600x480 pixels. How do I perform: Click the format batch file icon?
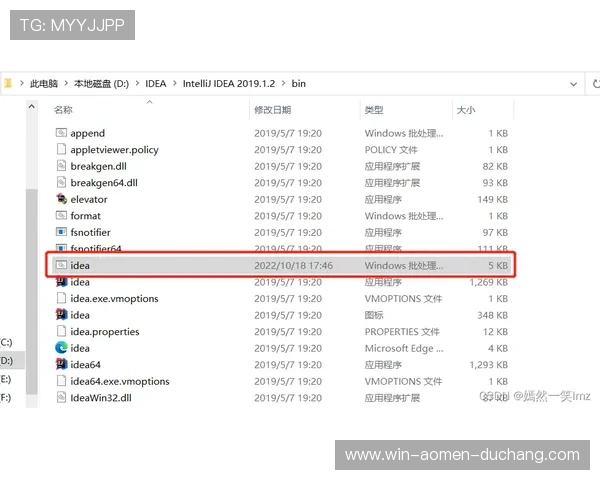tap(61, 216)
